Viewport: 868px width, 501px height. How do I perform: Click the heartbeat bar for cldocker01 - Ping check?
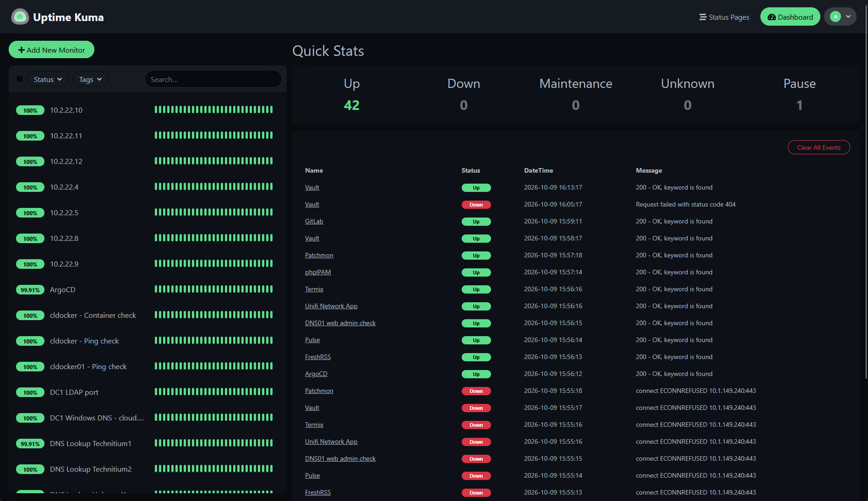coord(213,366)
